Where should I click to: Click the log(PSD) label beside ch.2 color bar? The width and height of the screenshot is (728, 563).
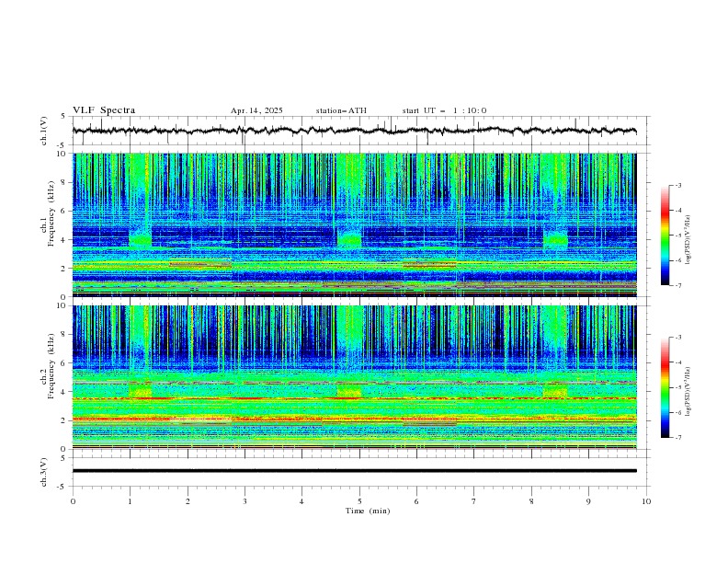[688, 392]
